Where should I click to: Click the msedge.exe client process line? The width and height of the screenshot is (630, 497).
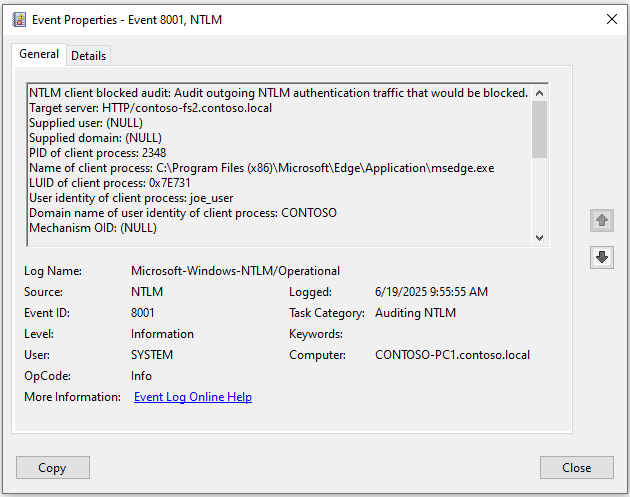[262, 168]
